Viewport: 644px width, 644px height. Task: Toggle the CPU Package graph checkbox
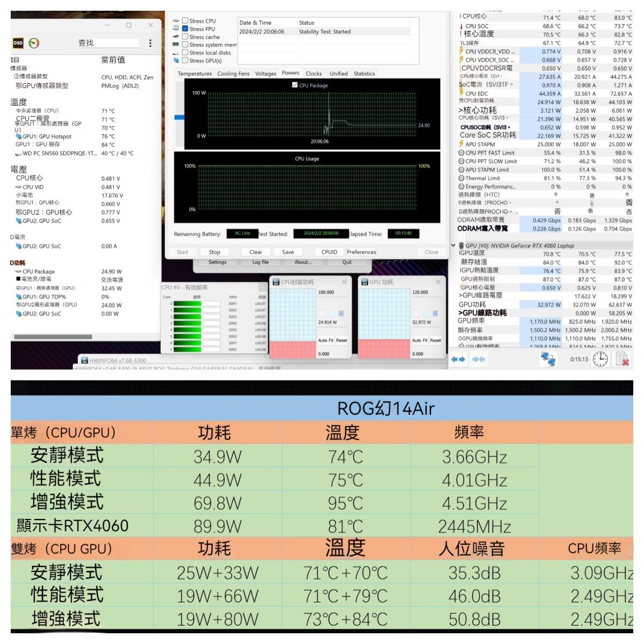[x=295, y=85]
